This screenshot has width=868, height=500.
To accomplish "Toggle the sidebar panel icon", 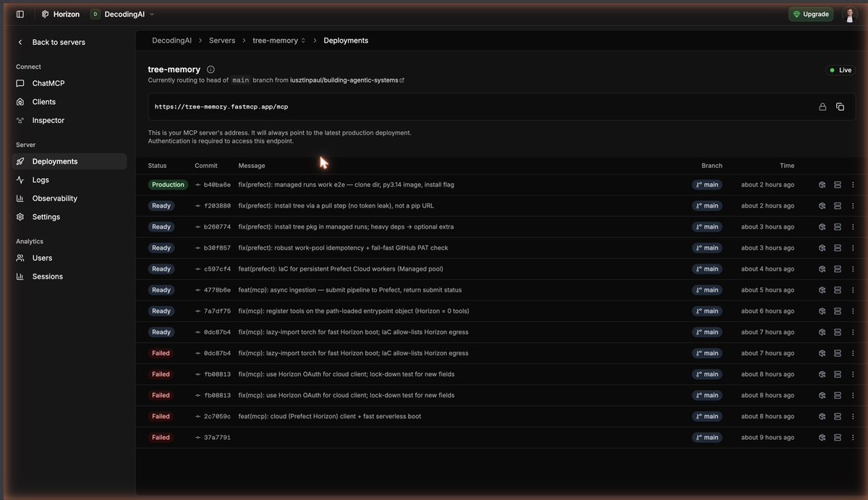I will [x=20, y=14].
